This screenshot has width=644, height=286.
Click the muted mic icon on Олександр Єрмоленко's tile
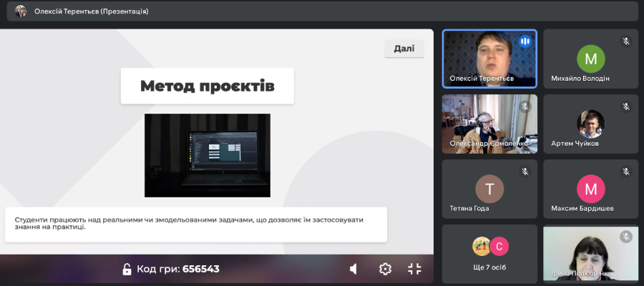point(525,107)
